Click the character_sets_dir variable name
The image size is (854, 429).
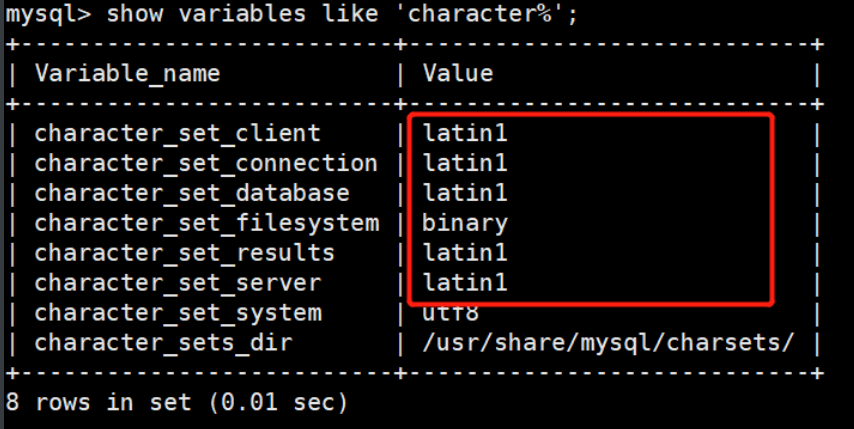point(163,343)
